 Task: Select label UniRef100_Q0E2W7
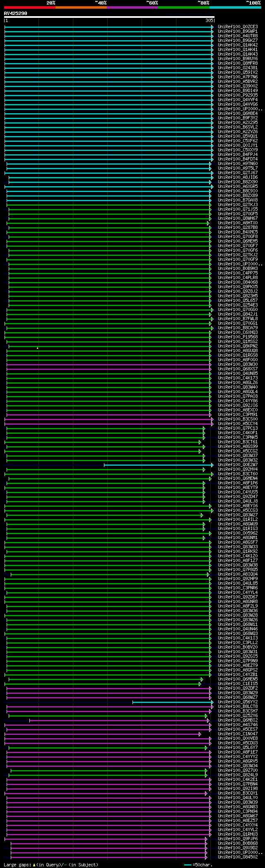point(238,465)
